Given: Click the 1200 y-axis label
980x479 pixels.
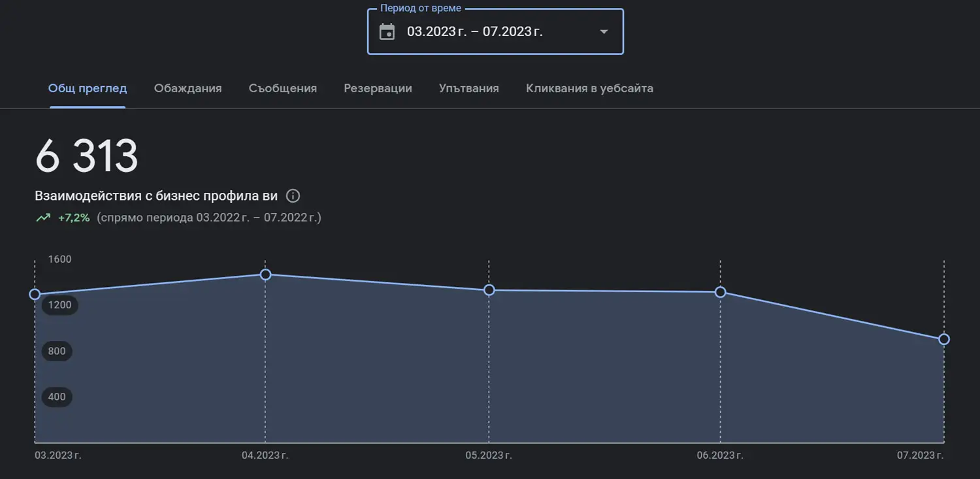Looking at the screenshot, I should pyautogui.click(x=59, y=305).
